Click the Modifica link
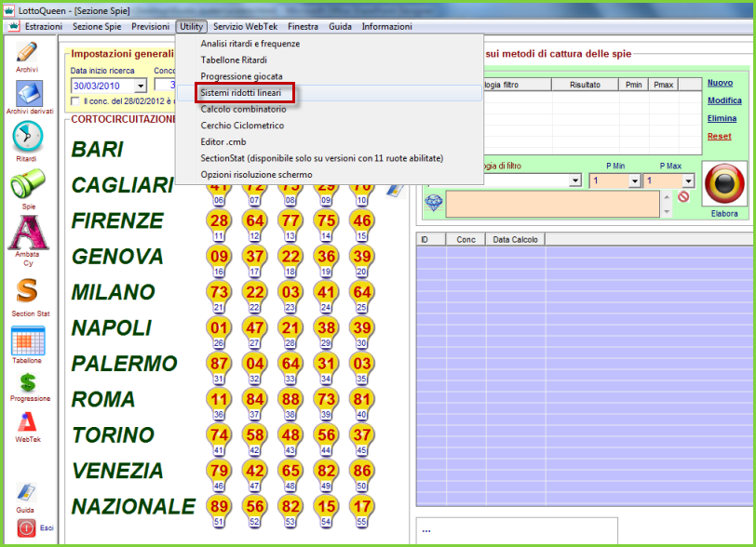 (724, 100)
